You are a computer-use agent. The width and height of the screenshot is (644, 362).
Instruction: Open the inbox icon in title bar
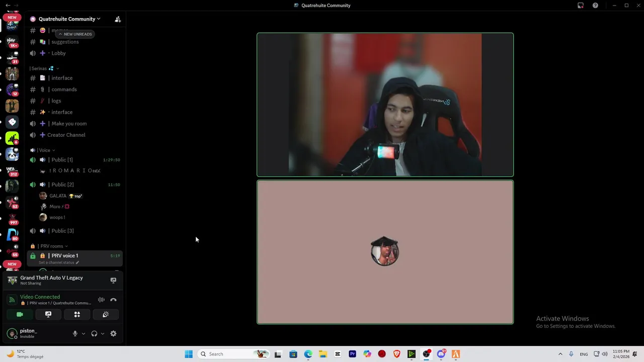pyautogui.click(x=581, y=6)
